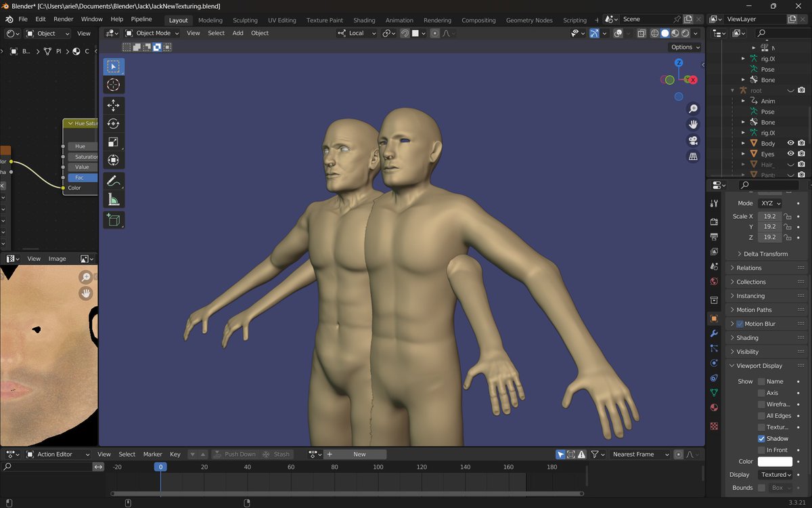Enable the All Edges checkbox
Image resolution: width=812 pixels, height=508 pixels.
click(761, 416)
